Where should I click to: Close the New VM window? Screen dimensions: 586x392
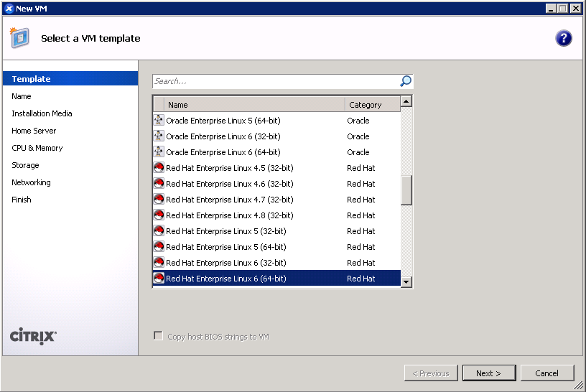(x=575, y=8)
